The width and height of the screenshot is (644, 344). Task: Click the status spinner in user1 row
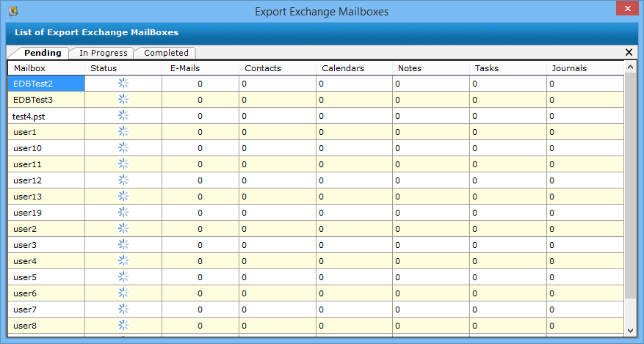pyautogui.click(x=123, y=131)
